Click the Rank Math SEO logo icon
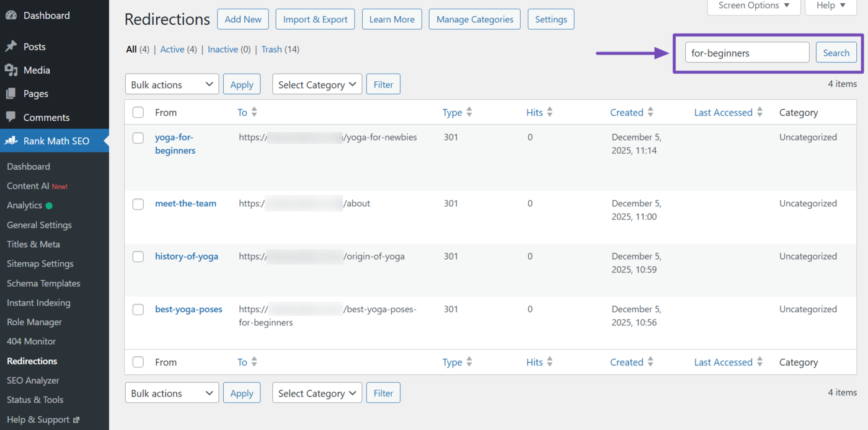This screenshot has height=430, width=868. 11,141
